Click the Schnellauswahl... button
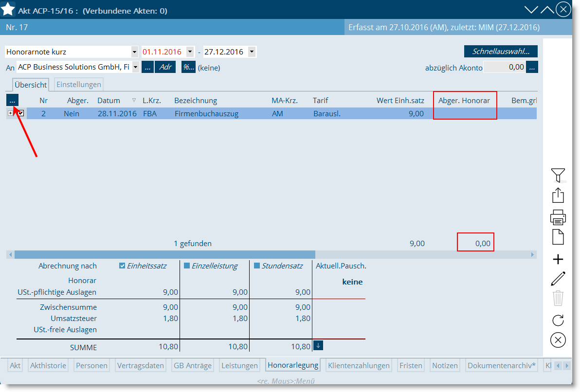This screenshot has height=392, width=580. [501, 52]
